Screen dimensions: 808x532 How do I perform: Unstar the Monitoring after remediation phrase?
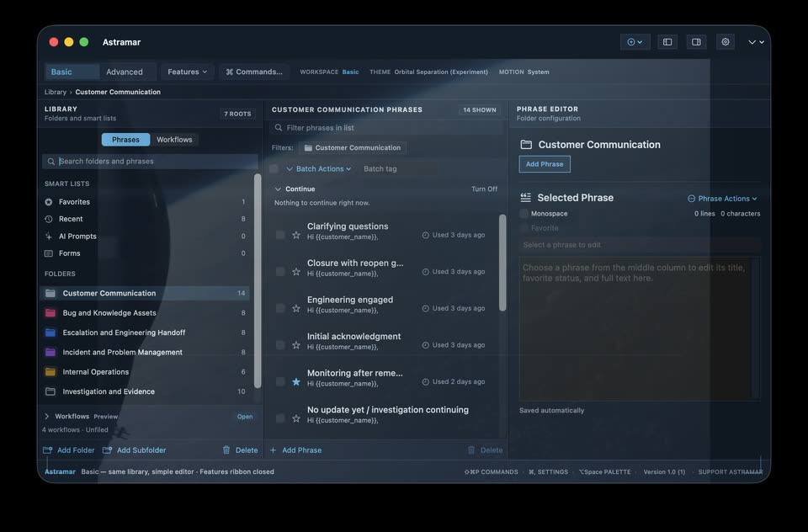tap(296, 381)
